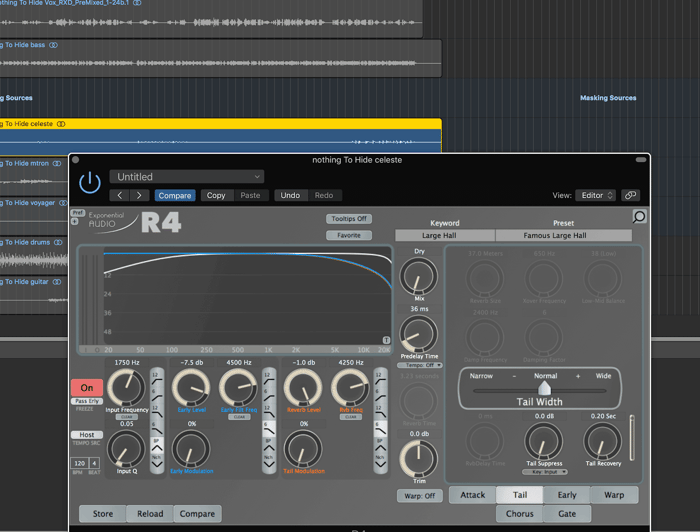The width and height of the screenshot is (700, 532).
Task: Select 12 dB low-pass shape for early filter
Action: (x=268, y=411)
